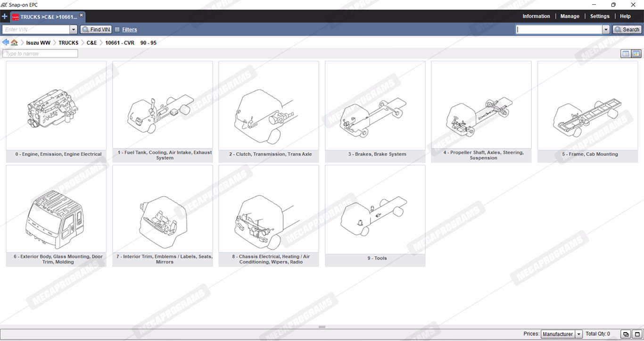644x341 pixels.
Task: Switch to thumbnail grid view icon
Action: (636, 54)
